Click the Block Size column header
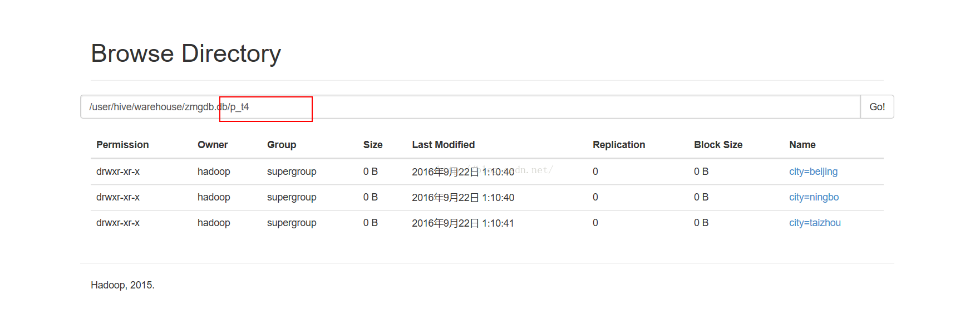 [x=718, y=145]
